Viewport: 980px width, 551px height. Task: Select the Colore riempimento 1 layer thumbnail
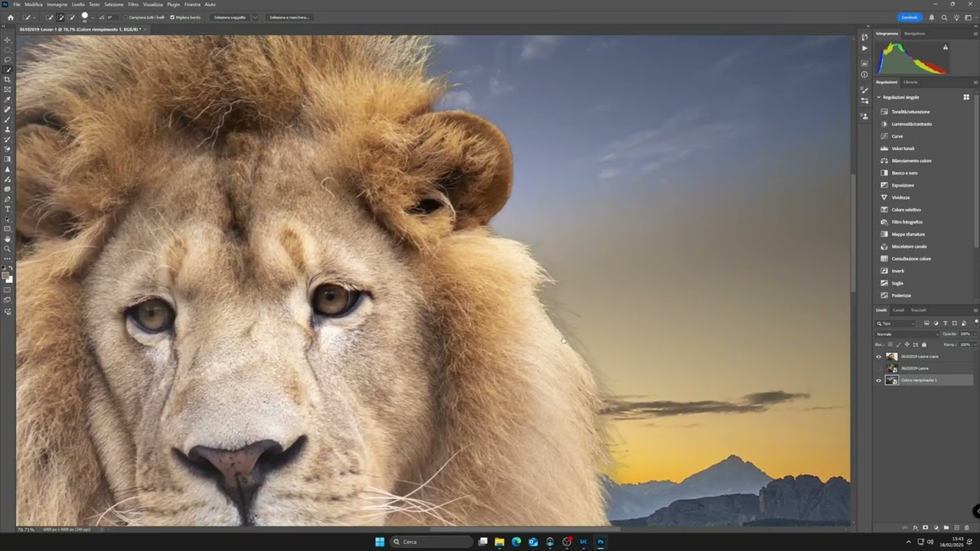[891, 380]
